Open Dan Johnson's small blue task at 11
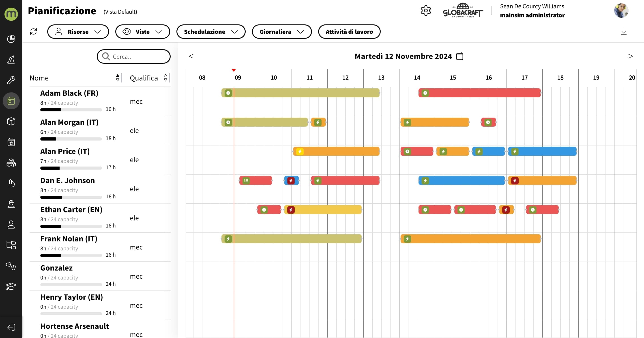 292,180
